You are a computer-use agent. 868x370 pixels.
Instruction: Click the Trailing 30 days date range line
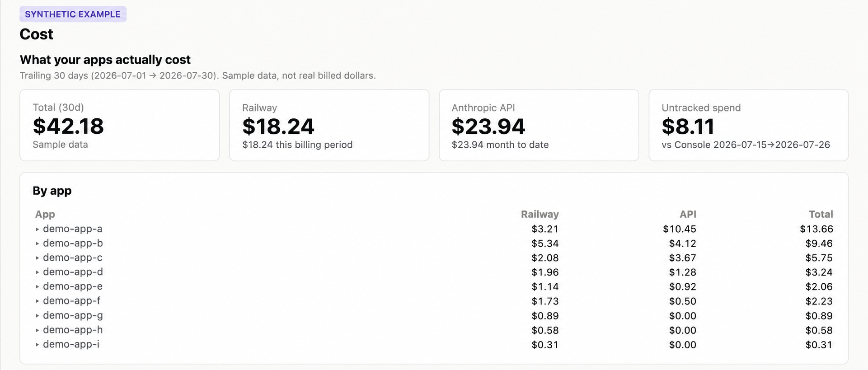click(197, 75)
